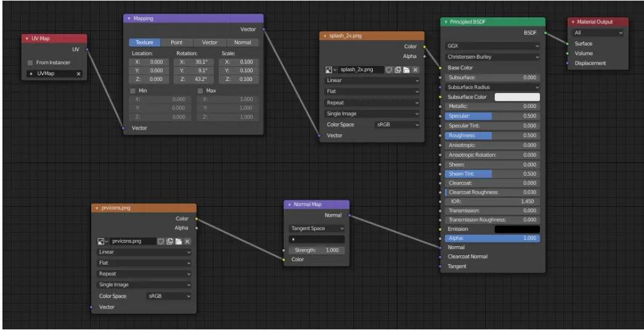Select the Normal mapping type tab
Image resolution: width=644 pixels, height=330 pixels.
click(242, 43)
